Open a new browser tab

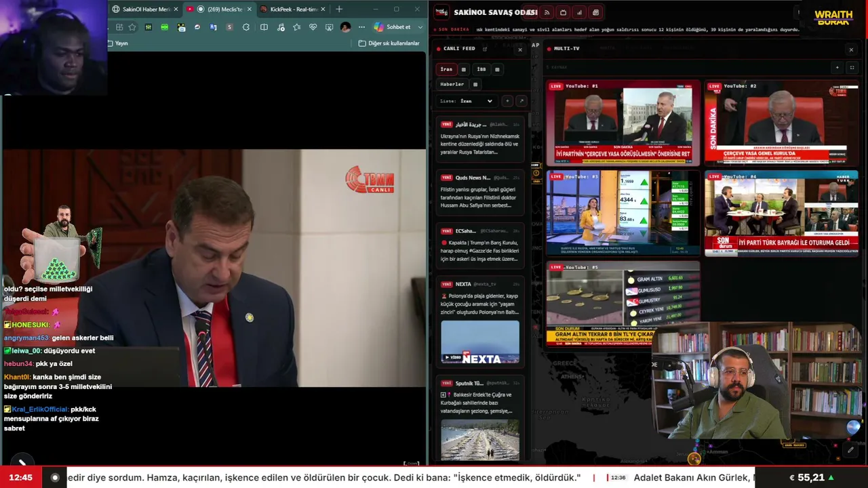(339, 9)
